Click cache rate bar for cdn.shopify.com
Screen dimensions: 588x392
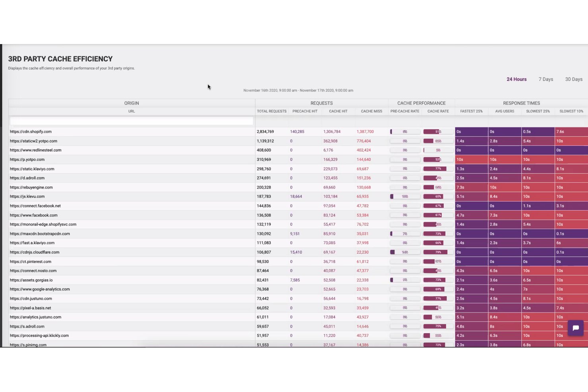click(x=438, y=131)
